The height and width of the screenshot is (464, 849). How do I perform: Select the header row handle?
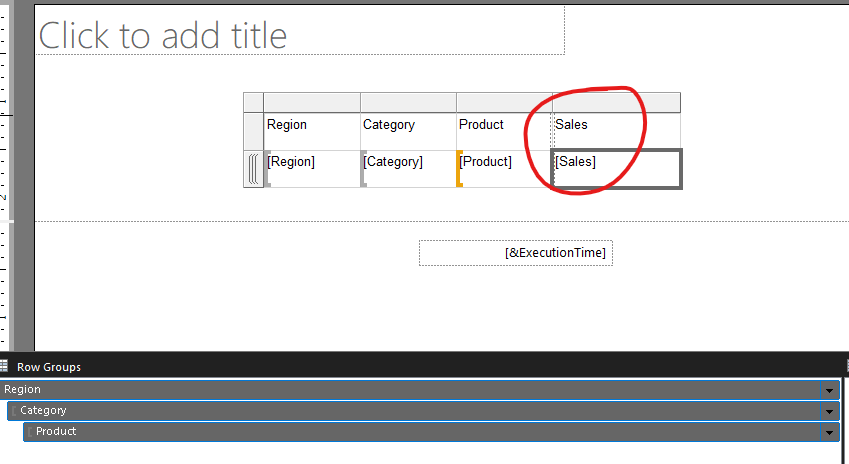click(x=253, y=132)
